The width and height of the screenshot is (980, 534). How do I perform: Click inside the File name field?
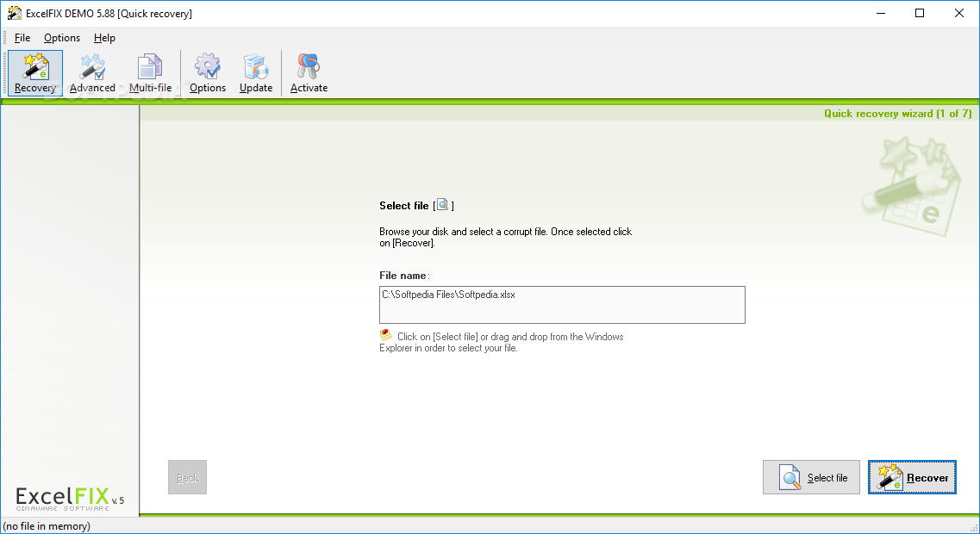tap(562, 305)
